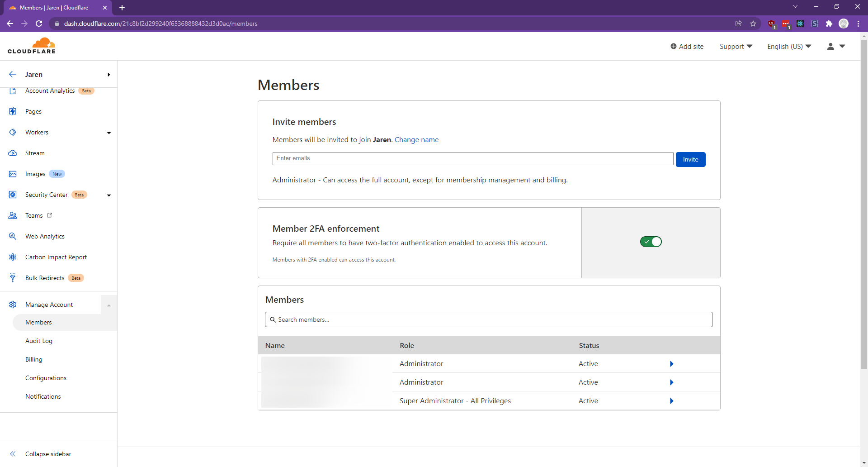Select the Carbon Impact Report icon
Image resolution: width=868 pixels, height=467 pixels.
[13, 257]
